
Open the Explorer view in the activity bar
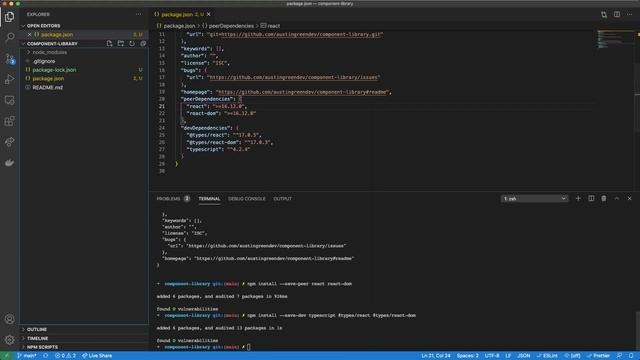point(9,17)
